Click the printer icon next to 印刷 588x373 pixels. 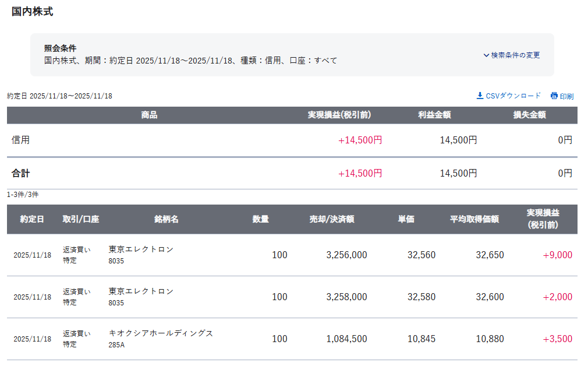coord(554,96)
